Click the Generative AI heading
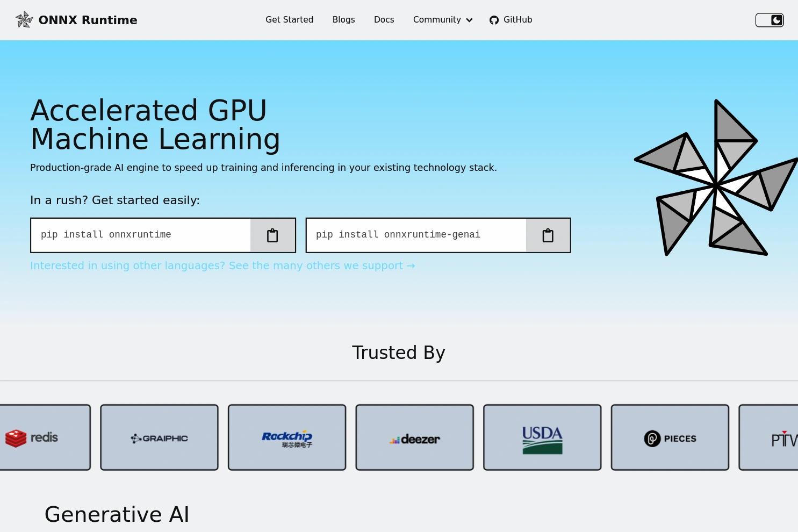 117,514
